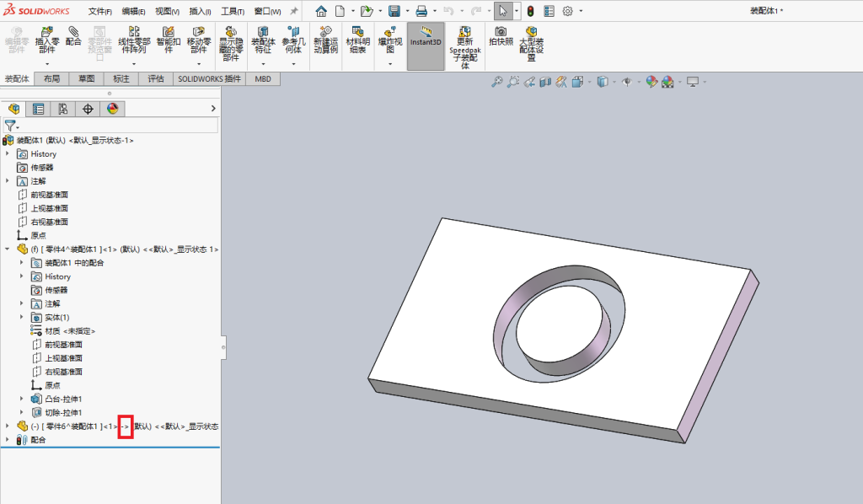
Task: Select the 线性零部件阵列 linear pattern tool
Action: pyautogui.click(x=134, y=40)
